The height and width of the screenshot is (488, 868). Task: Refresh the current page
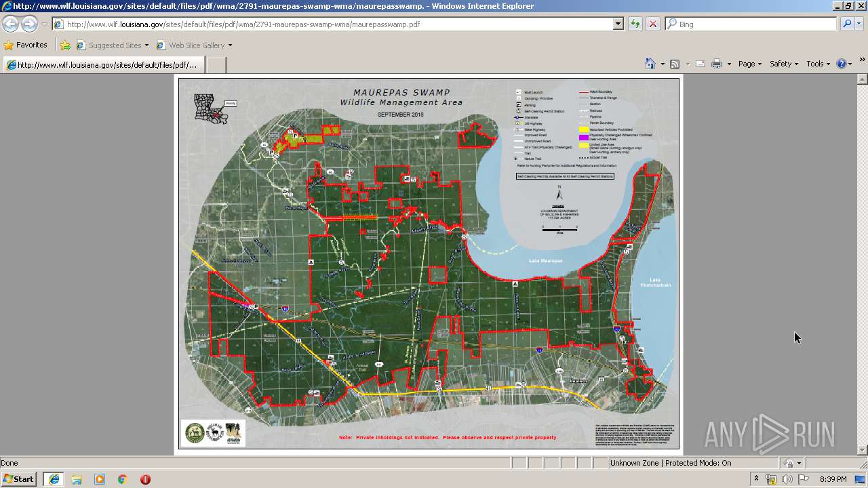[x=635, y=24]
